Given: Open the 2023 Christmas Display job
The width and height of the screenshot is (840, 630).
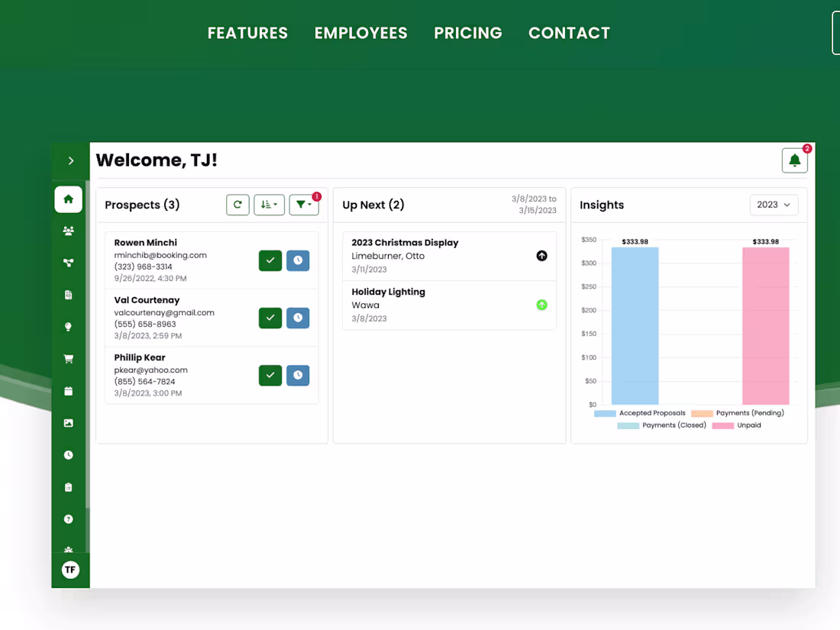Looking at the screenshot, I should [x=449, y=256].
